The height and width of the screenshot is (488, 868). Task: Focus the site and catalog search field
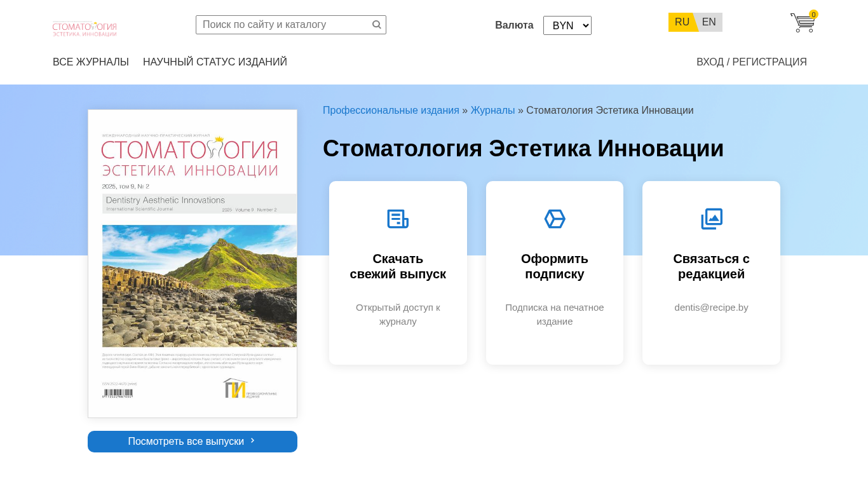291,25
